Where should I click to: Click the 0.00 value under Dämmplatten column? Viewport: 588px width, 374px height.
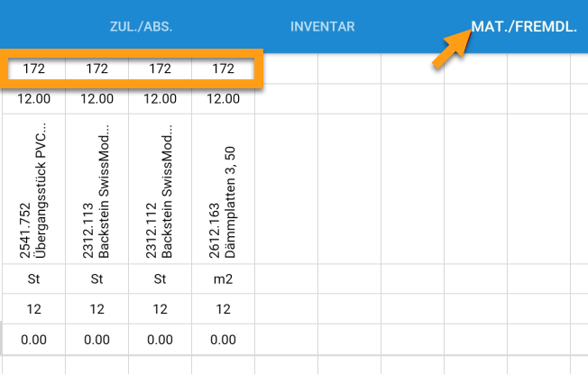[223, 340]
